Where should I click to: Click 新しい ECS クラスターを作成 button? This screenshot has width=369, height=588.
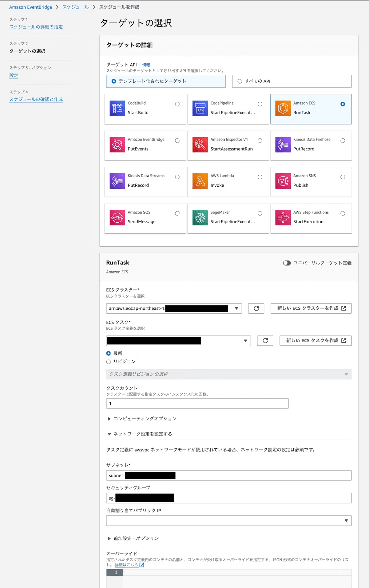(x=311, y=308)
